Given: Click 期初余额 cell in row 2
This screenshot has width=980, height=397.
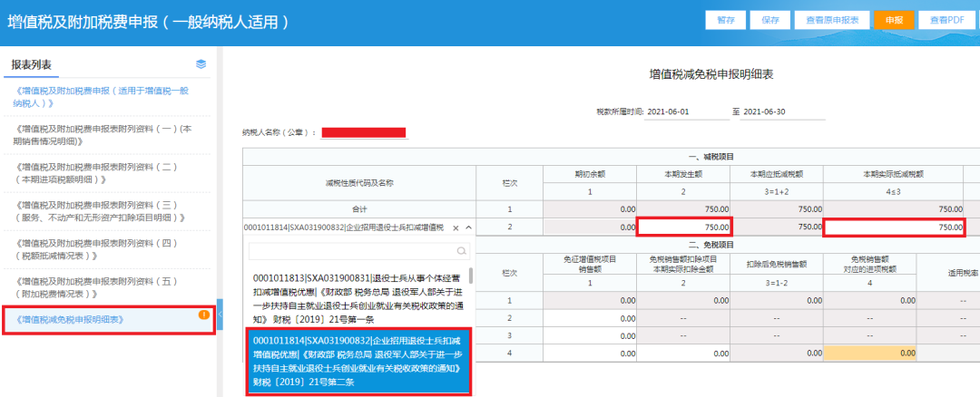Looking at the screenshot, I should click(x=590, y=228).
